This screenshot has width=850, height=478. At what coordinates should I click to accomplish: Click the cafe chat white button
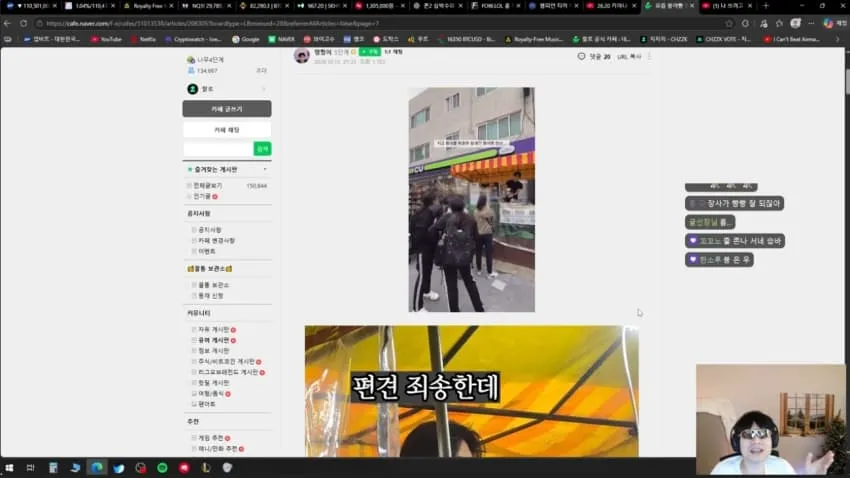[x=227, y=130]
